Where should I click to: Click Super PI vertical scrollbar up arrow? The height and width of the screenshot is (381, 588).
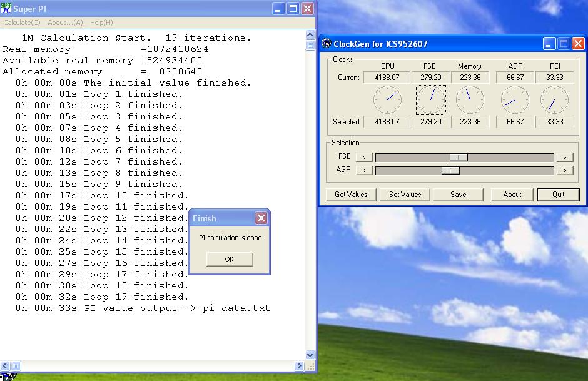pyautogui.click(x=310, y=35)
